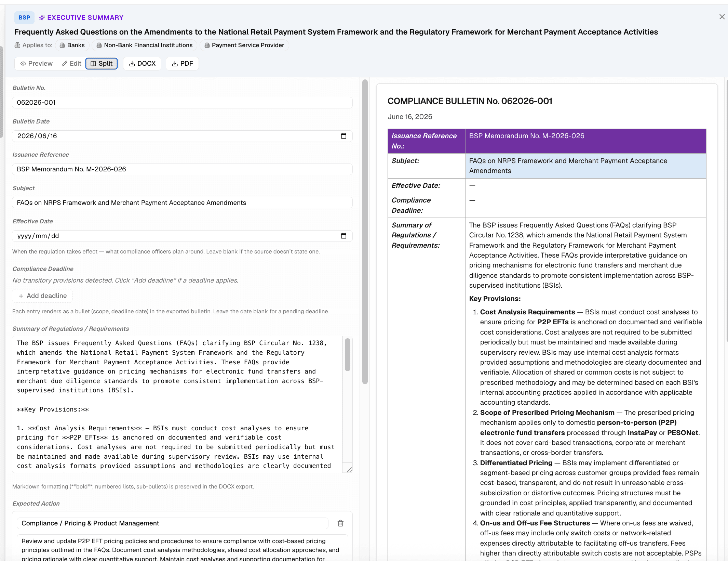Click the document title heading

coord(336,32)
